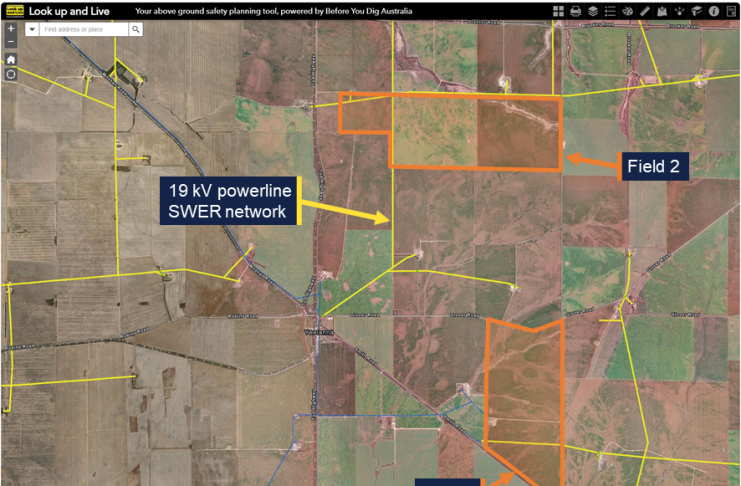
Task: Zoom out with the minus button
Action: tap(11, 43)
